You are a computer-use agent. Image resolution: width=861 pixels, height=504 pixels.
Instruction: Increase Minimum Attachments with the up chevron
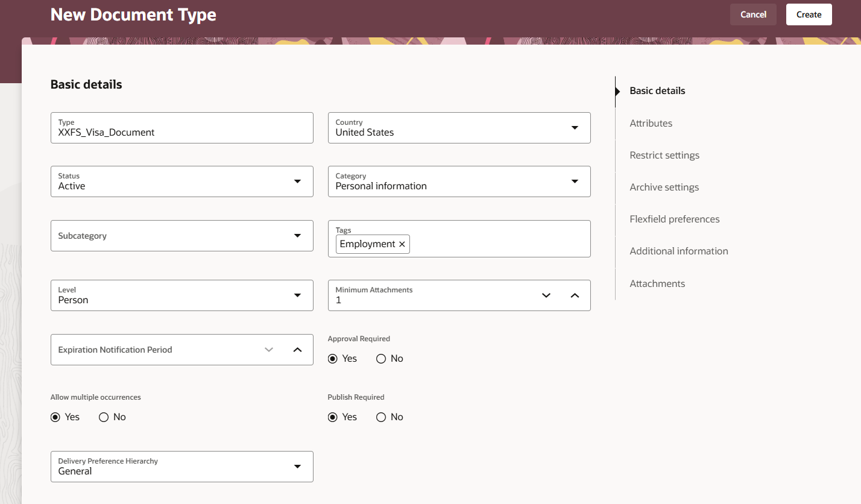575,295
